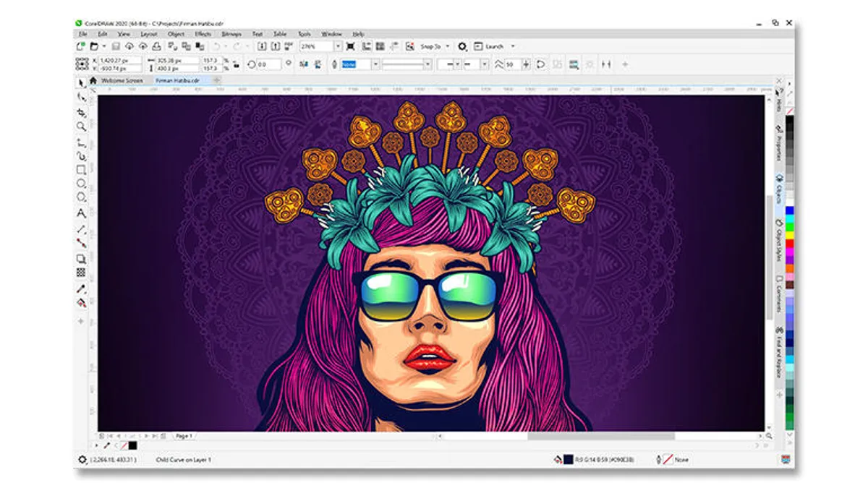
Task: Click the horizontal scrollbar thumb
Action: coord(600,436)
